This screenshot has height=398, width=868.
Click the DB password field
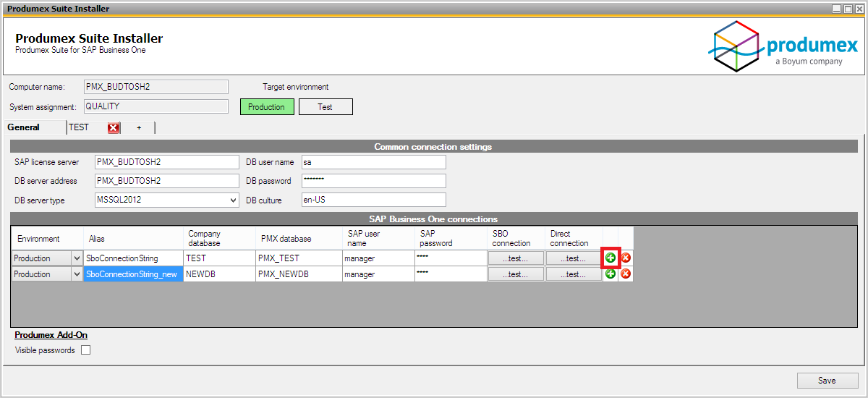(373, 181)
